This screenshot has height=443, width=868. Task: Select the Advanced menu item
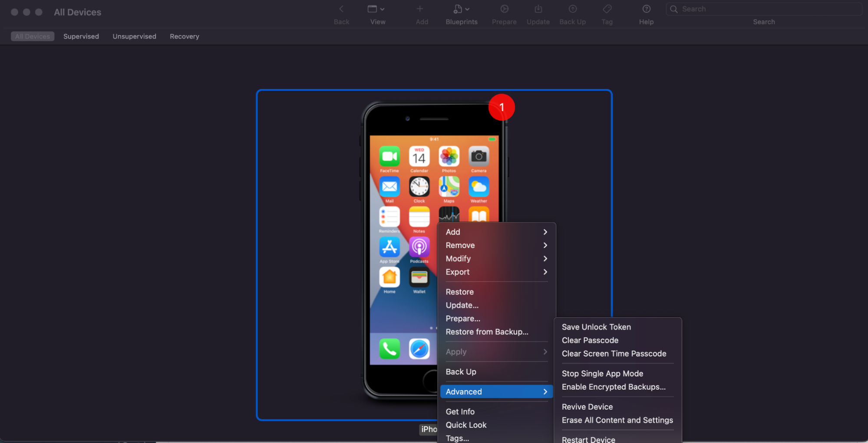coord(496,392)
